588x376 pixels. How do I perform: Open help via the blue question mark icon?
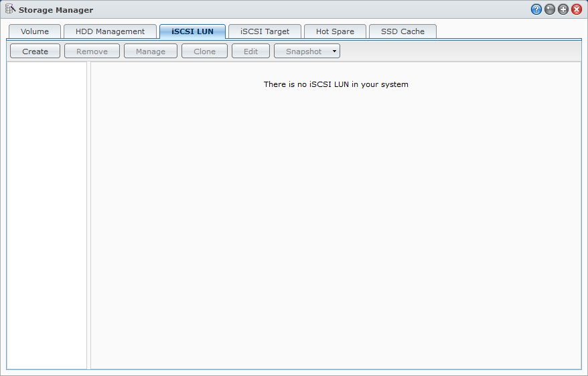click(536, 9)
